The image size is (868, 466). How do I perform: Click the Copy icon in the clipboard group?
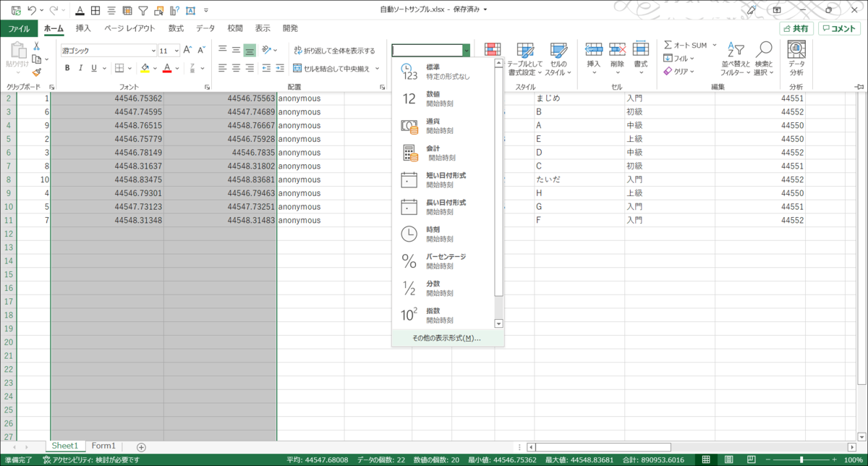(35, 59)
